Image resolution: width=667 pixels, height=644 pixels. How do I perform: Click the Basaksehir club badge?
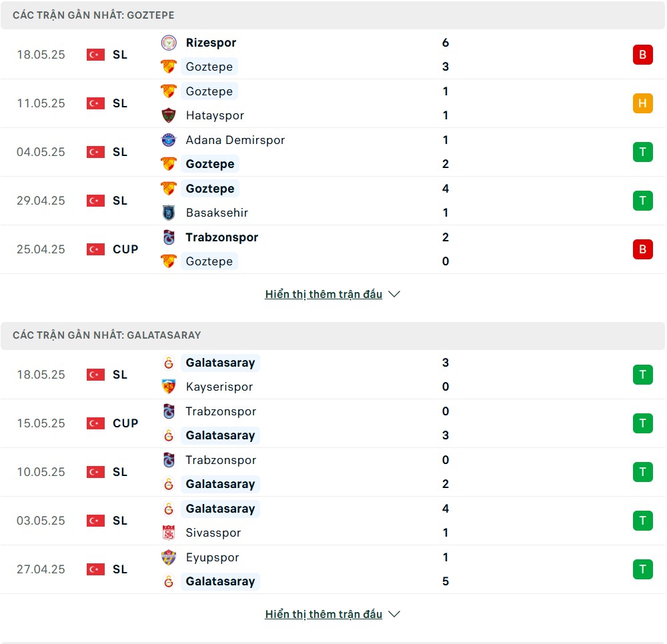point(169,213)
